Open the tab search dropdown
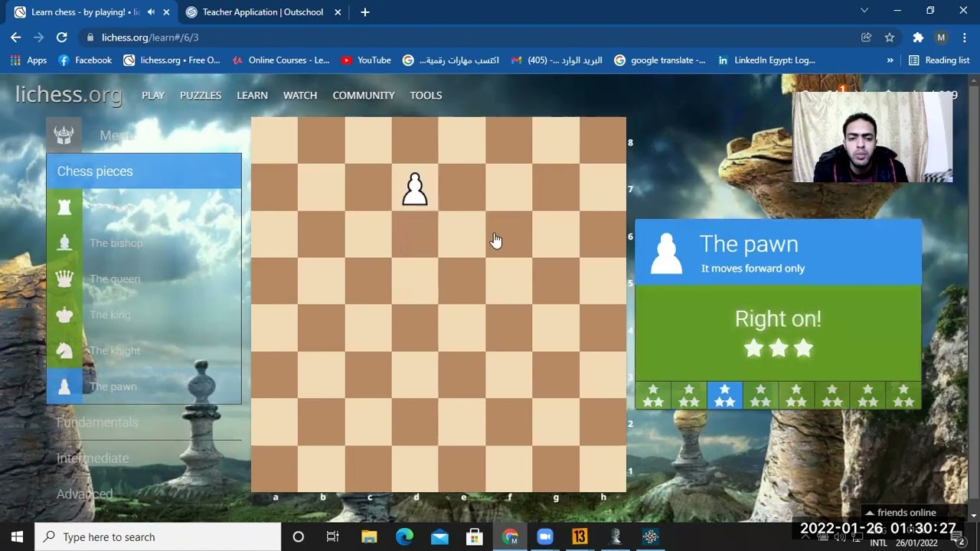The height and width of the screenshot is (551, 980). coord(864,11)
